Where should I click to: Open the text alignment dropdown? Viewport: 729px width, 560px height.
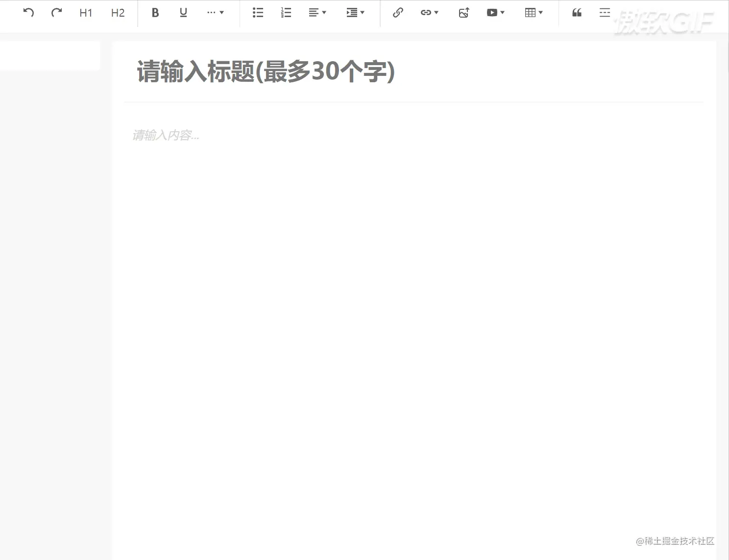pos(317,13)
